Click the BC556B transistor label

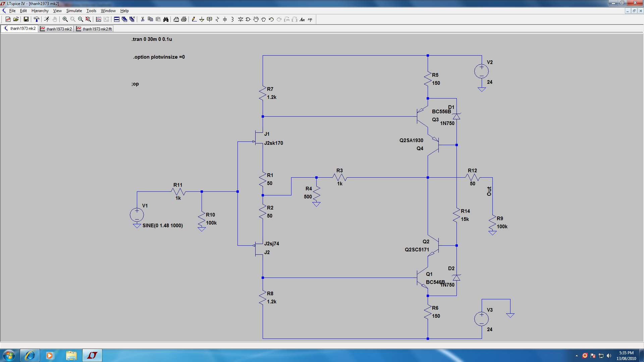[441, 112]
